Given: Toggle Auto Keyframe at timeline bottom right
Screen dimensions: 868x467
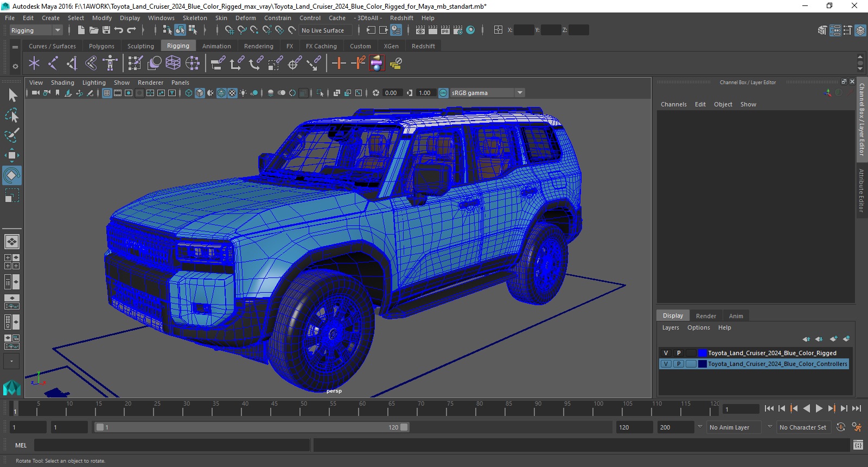Looking at the screenshot, I should click(x=841, y=427).
